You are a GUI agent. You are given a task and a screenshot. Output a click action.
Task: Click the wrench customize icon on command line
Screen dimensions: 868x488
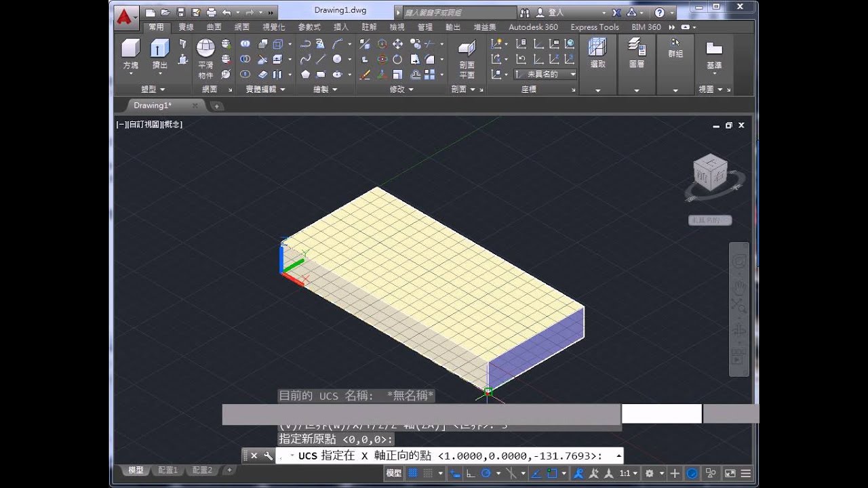pyautogui.click(x=268, y=456)
